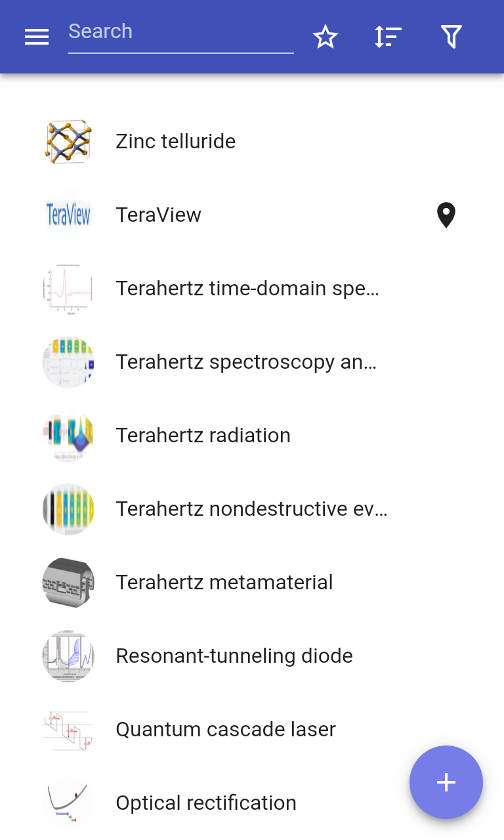The height and width of the screenshot is (840, 504).
Task: Select the Terahertz time-domain spectroscopy entry
Action: click(x=252, y=289)
